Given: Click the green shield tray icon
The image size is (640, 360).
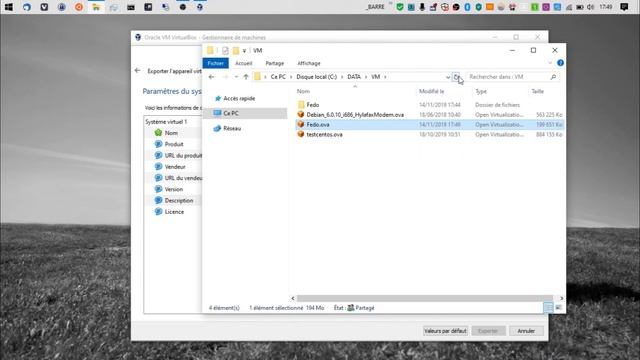Looking at the screenshot, I should [400, 7].
